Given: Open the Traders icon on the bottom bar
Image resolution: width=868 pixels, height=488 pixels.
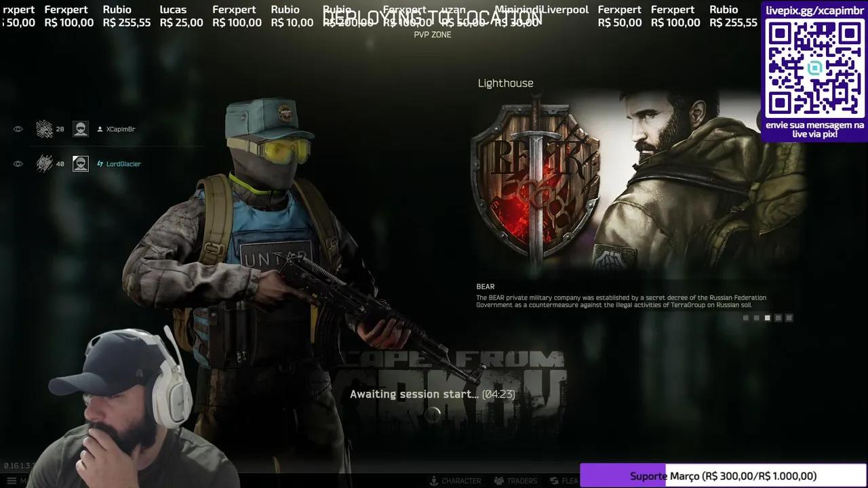Looking at the screenshot, I should pos(500,480).
